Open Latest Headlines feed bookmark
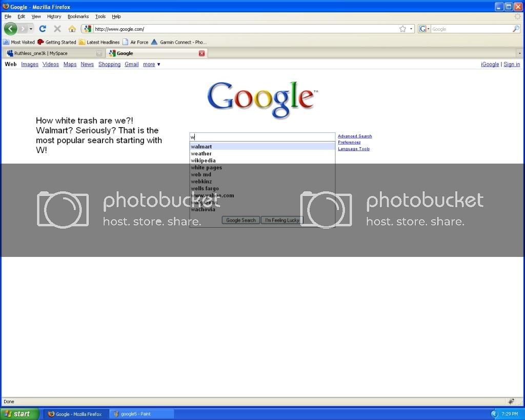Viewport: 525px width, 420px height. click(99, 42)
